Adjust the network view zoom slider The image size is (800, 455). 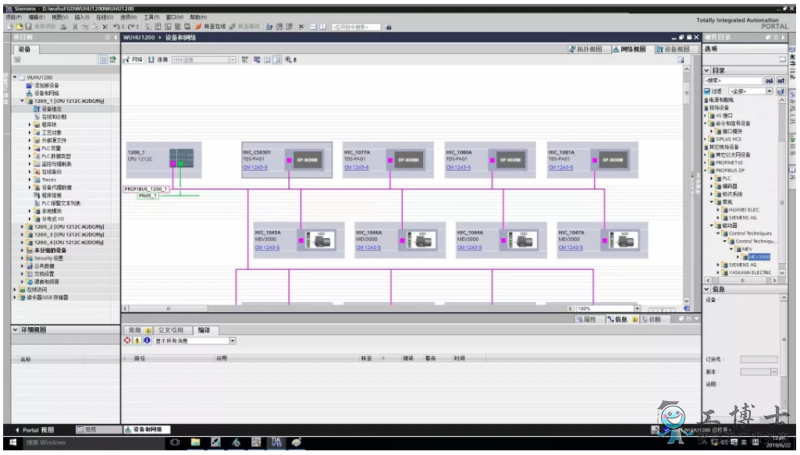coord(661,309)
